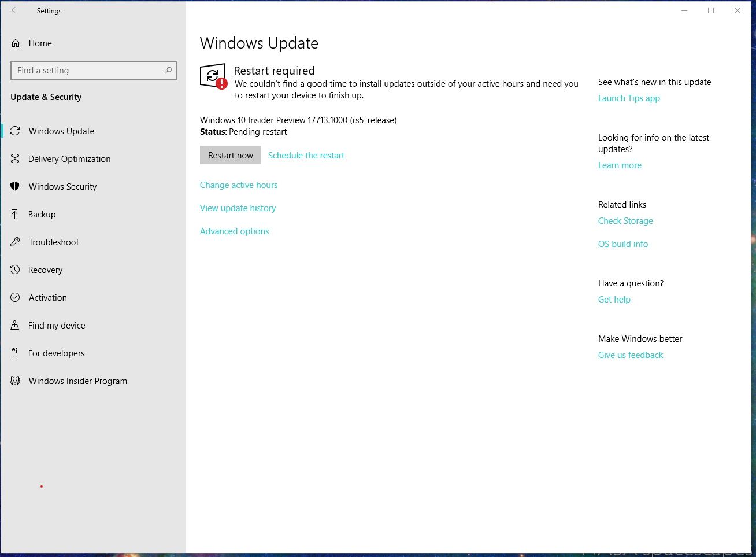Open View update history
756x557 pixels.
pos(238,208)
